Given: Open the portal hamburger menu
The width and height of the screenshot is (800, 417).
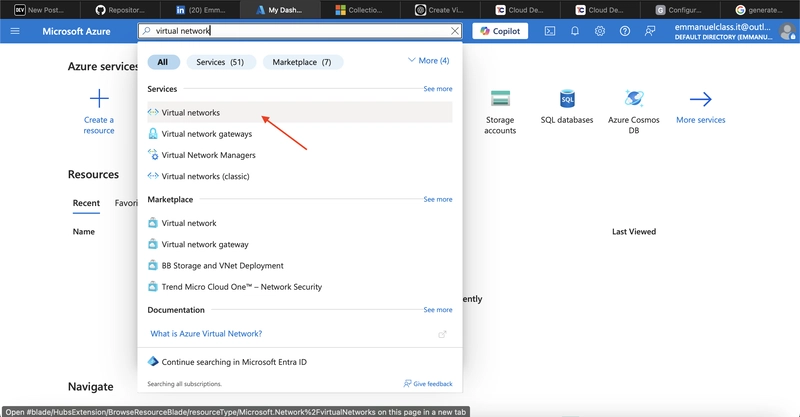Looking at the screenshot, I should (x=15, y=31).
